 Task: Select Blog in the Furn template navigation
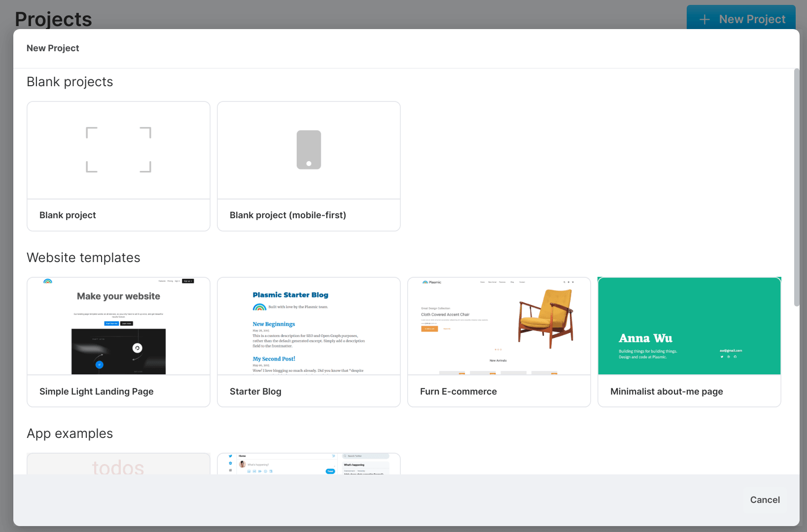(x=512, y=282)
